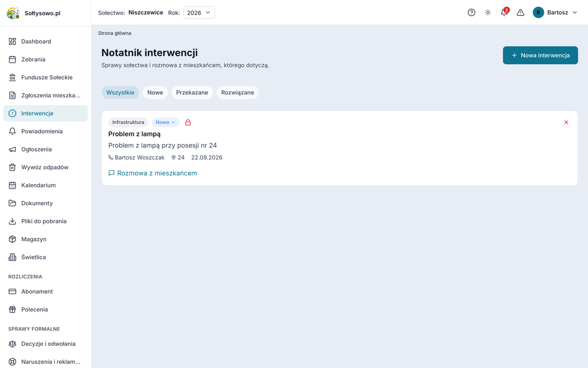Click the Infrastruktura category tag
The width and height of the screenshot is (588, 368).
pyautogui.click(x=128, y=122)
